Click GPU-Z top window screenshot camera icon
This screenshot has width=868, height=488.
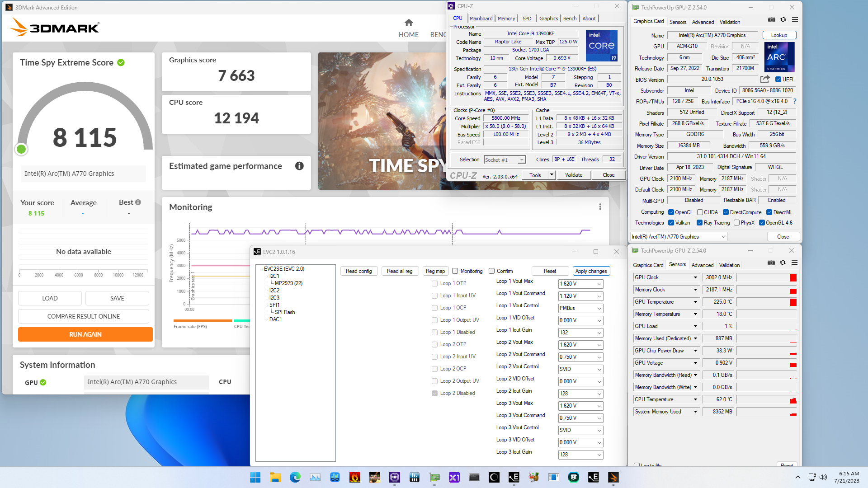tap(772, 20)
